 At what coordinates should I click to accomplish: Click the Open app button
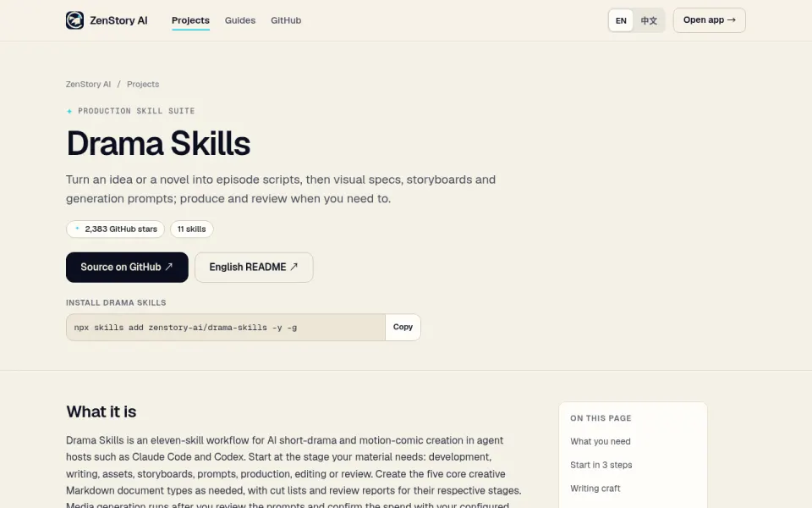(710, 20)
